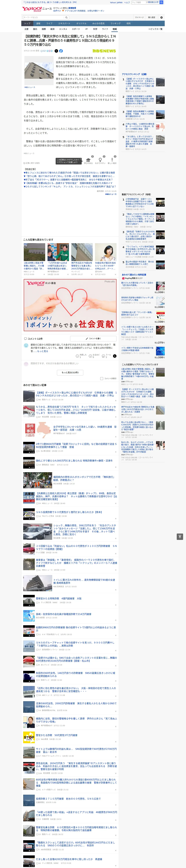Image resolution: width=186 pixels, height=868 pixels.
Task: Select 国内 category in sub navigation
Action: (x=35, y=29)
